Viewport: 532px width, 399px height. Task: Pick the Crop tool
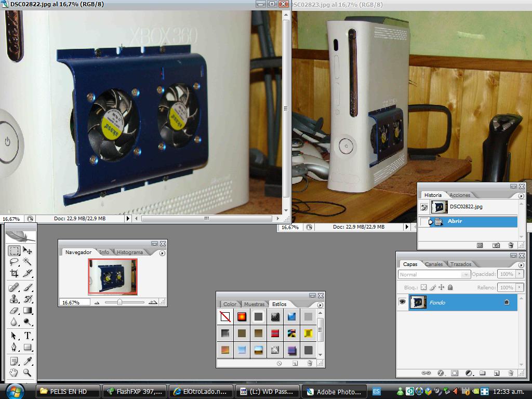tap(14, 273)
